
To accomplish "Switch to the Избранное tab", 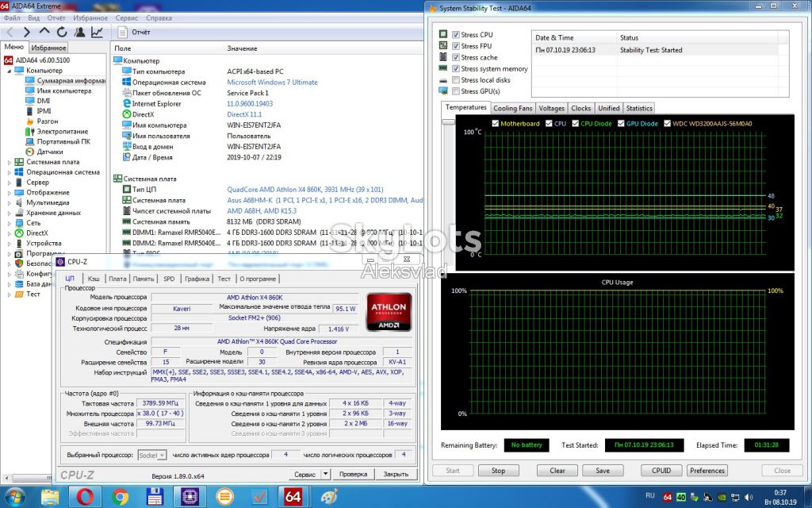I will (x=48, y=47).
